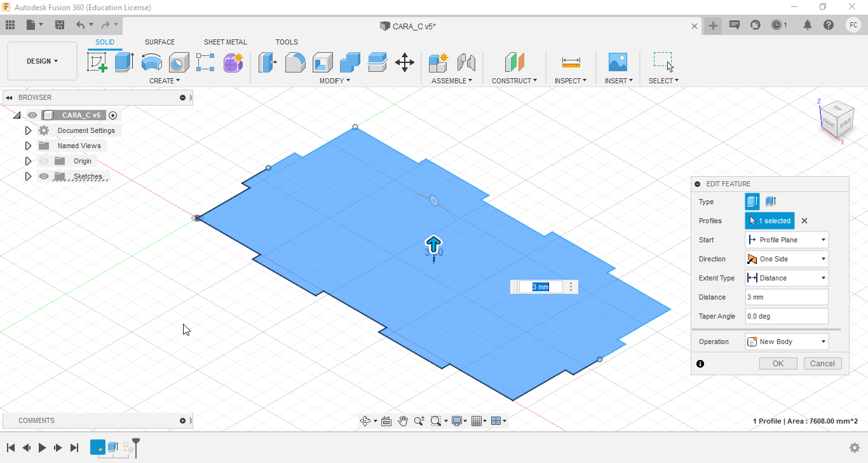This screenshot has height=463, width=868.
Task: Open timeline settings gear
Action: coord(855,448)
